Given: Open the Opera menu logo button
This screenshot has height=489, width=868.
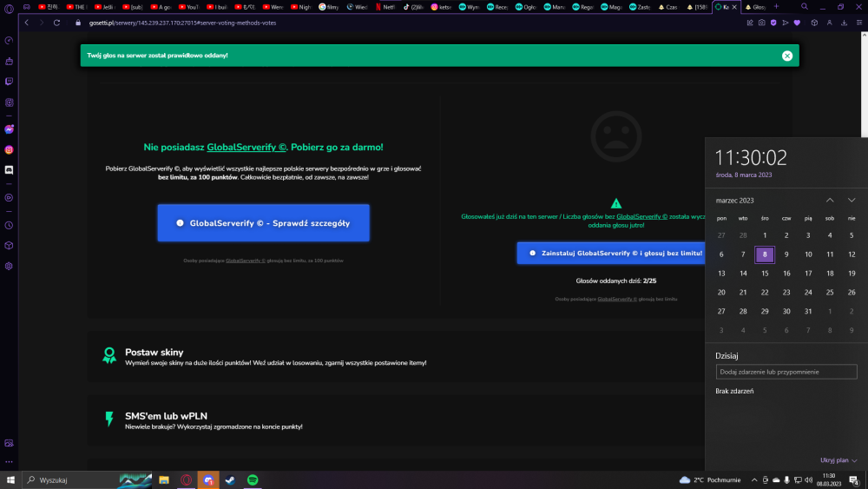Looking at the screenshot, I should point(9,8).
